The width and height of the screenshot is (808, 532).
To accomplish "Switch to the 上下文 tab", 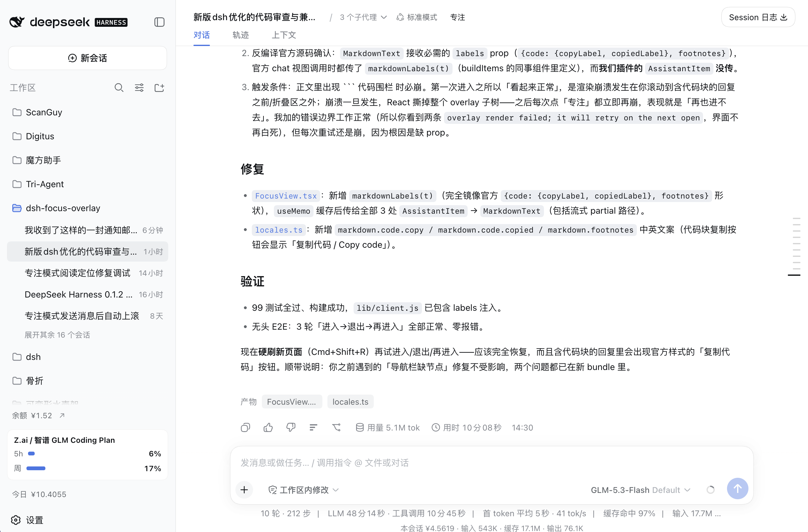I will (284, 35).
